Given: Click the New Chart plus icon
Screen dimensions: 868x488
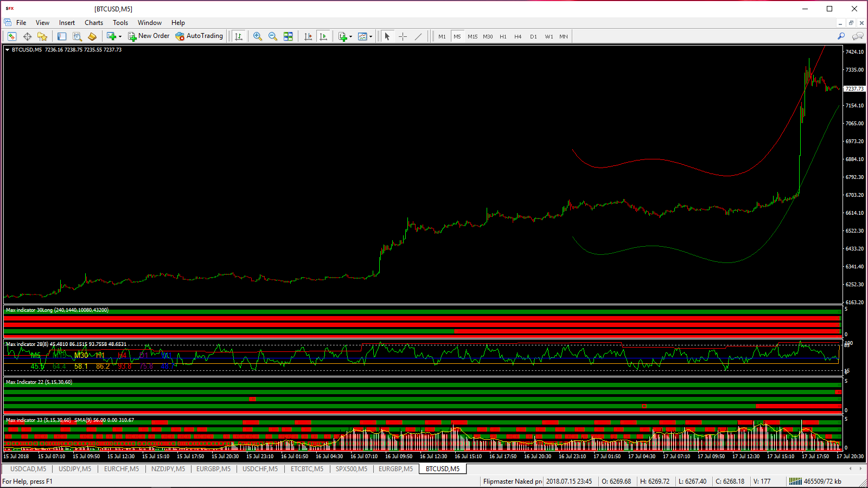Looking at the screenshot, I should tap(111, 36).
